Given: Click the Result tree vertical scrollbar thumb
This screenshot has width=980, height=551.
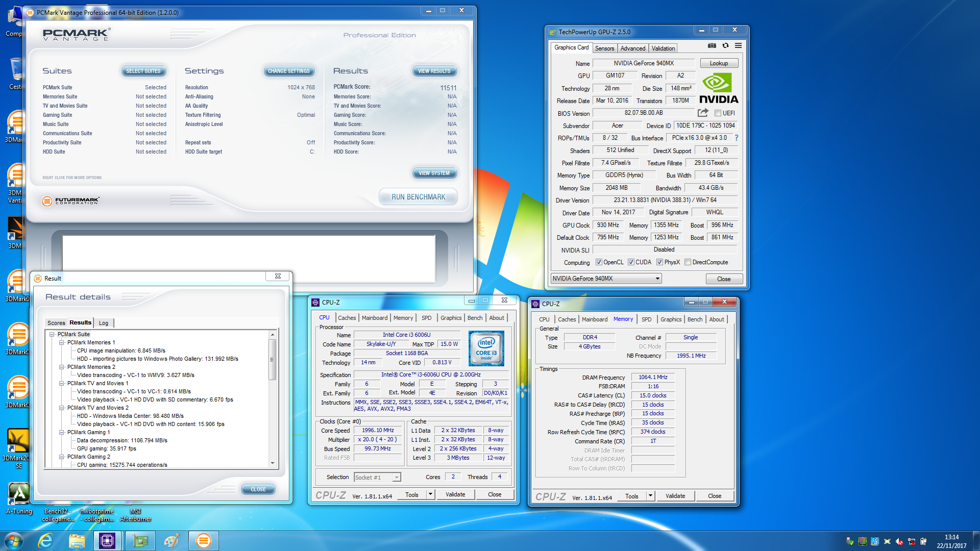Looking at the screenshot, I should point(272,360).
